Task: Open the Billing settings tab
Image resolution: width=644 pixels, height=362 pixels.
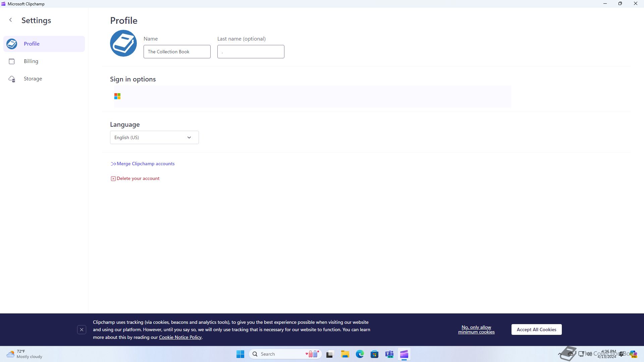Action: click(44, 61)
